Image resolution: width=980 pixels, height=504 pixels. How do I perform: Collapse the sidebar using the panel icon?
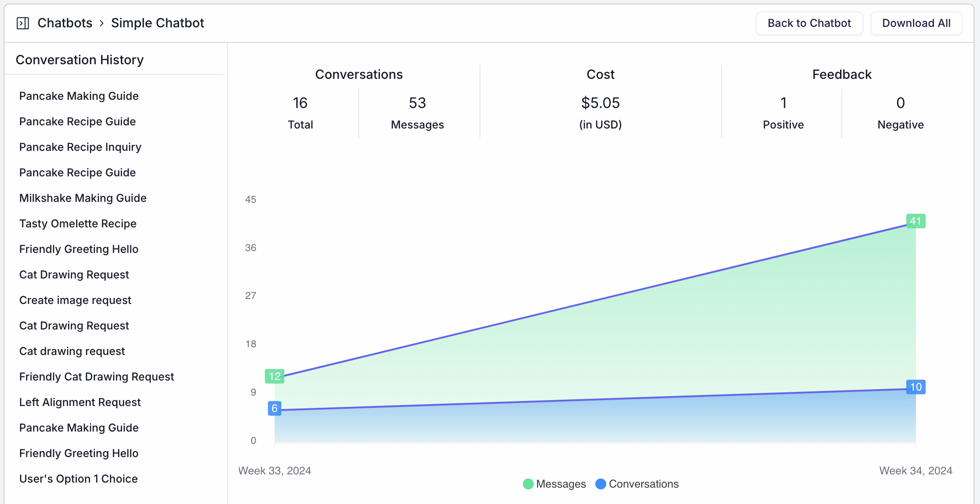22,23
